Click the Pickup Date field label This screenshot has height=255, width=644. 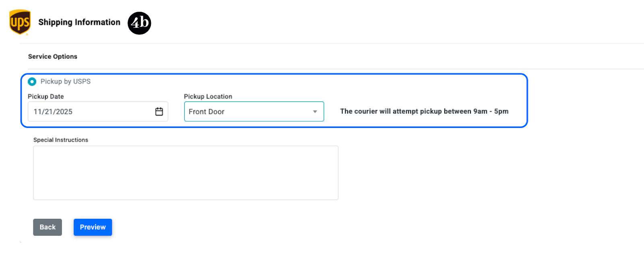(46, 97)
